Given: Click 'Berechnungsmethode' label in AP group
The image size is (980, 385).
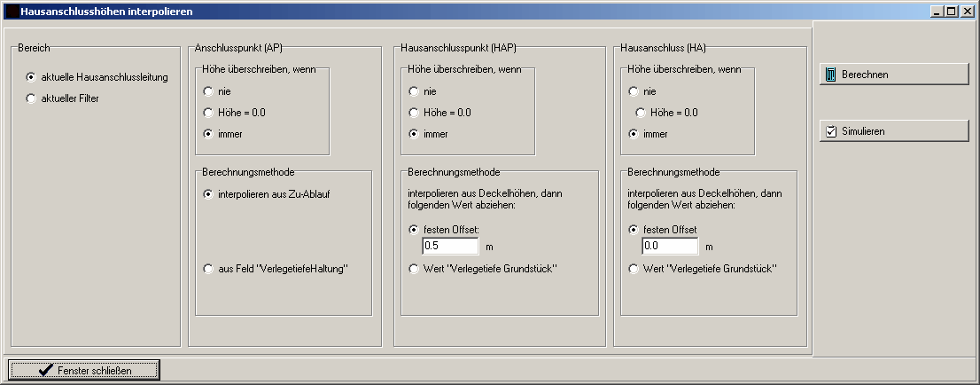Looking at the screenshot, I should pos(248,171).
